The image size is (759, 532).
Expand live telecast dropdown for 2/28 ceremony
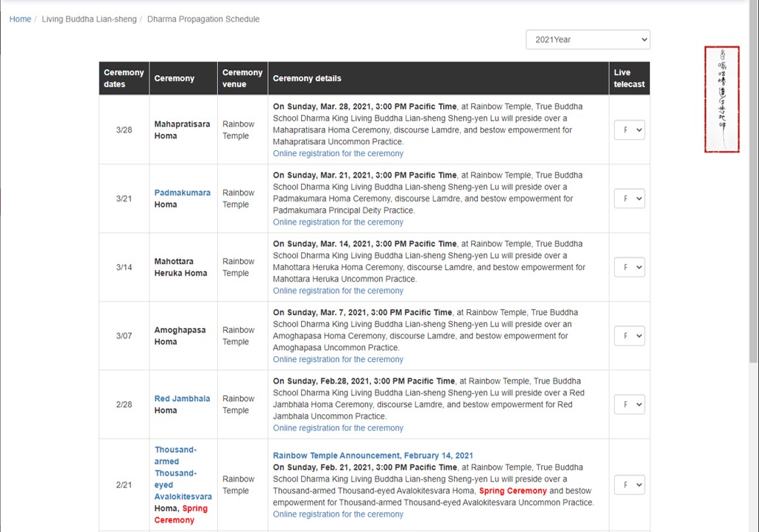pyautogui.click(x=629, y=405)
